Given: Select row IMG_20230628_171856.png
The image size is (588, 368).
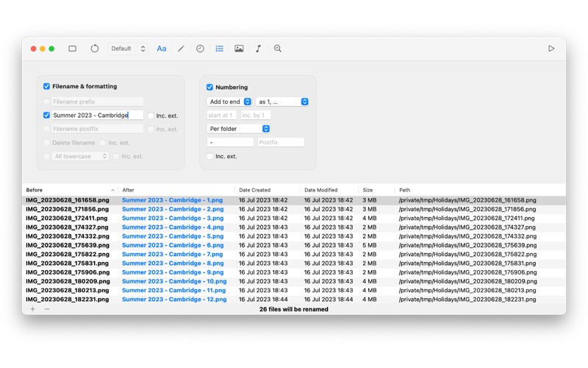Looking at the screenshot, I should point(294,209).
